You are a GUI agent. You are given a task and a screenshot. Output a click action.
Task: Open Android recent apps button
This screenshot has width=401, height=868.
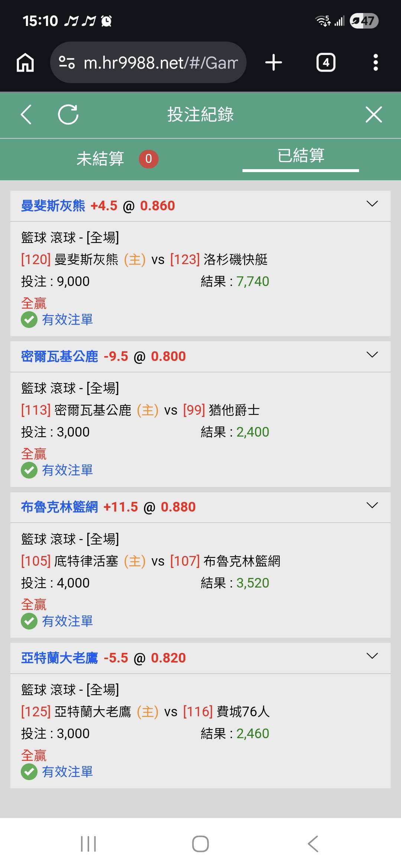click(x=88, y=844)
